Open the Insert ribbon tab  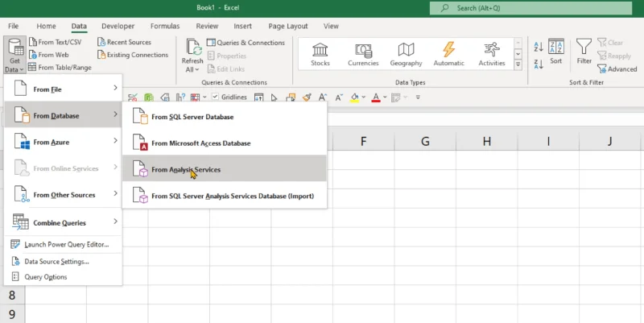[x=243, y=26]
